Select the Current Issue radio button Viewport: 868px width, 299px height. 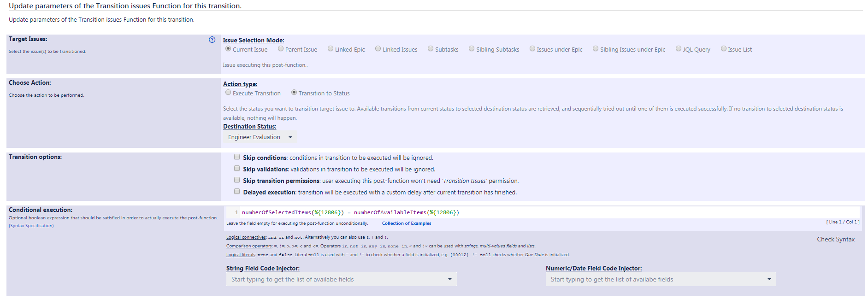(x=228, y=49)
